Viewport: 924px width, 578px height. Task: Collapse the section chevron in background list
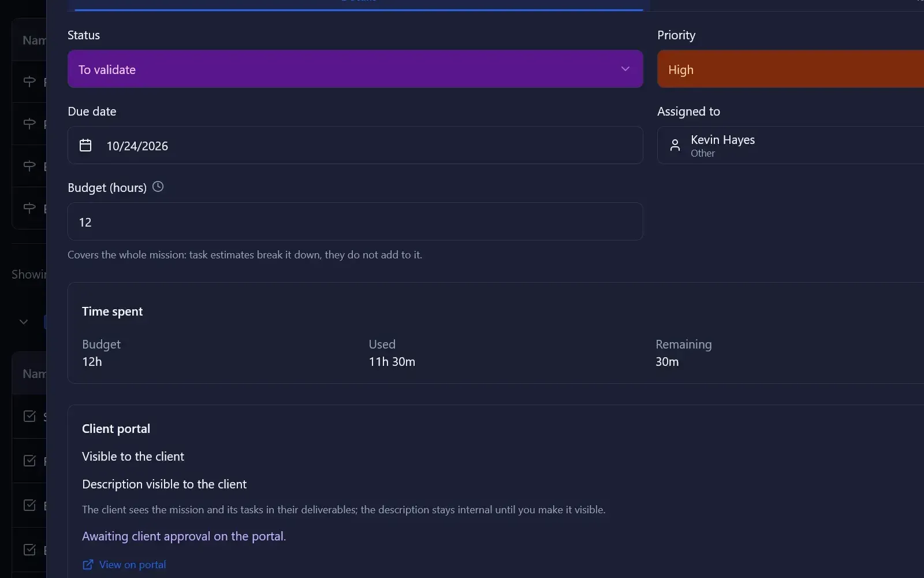pyautogui.click(x=24, y=322)
